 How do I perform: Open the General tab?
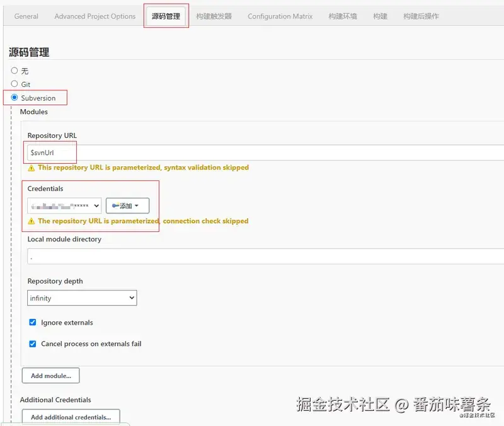[x=26, y=16]
